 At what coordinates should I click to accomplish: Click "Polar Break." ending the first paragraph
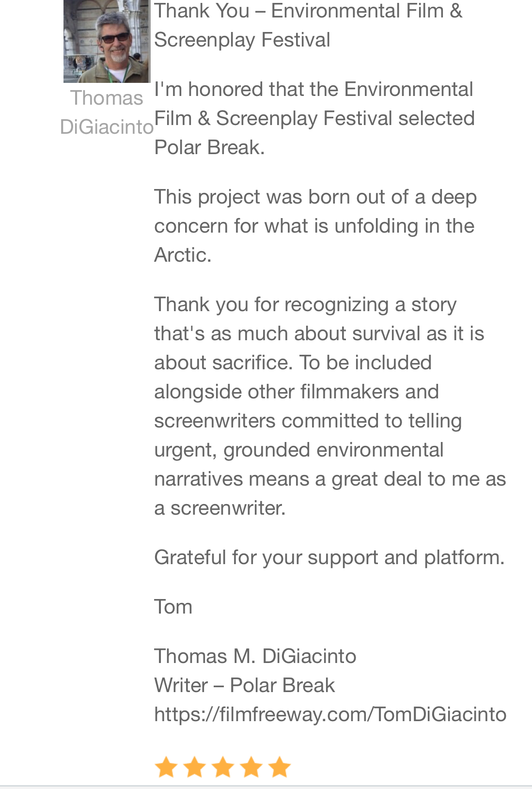tap(209, 147)
